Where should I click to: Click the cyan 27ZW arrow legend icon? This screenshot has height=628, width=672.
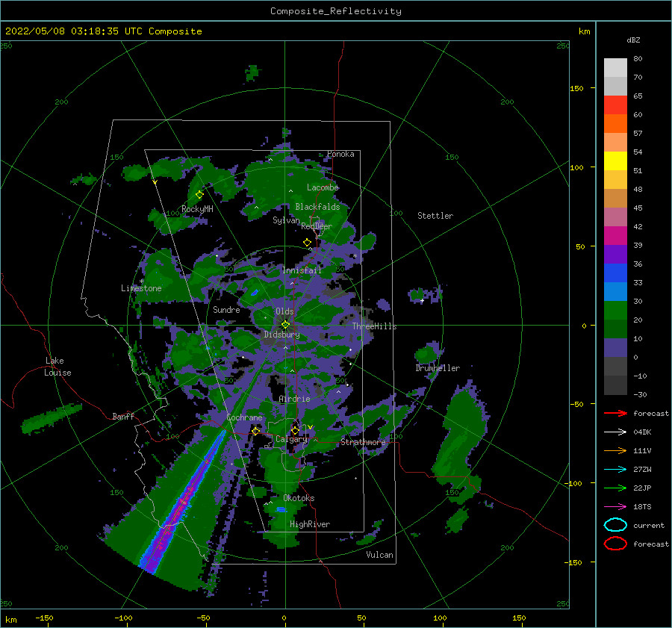[615, 470]
